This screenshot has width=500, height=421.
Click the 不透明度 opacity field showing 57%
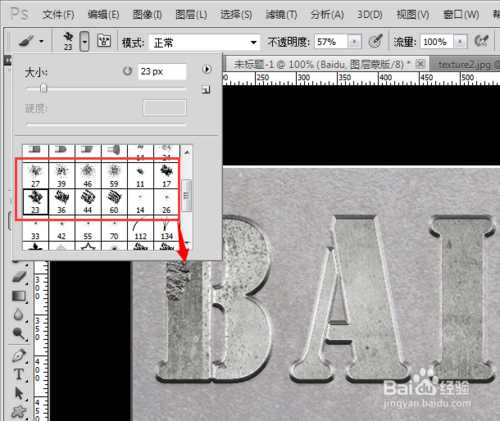[331, 42]
